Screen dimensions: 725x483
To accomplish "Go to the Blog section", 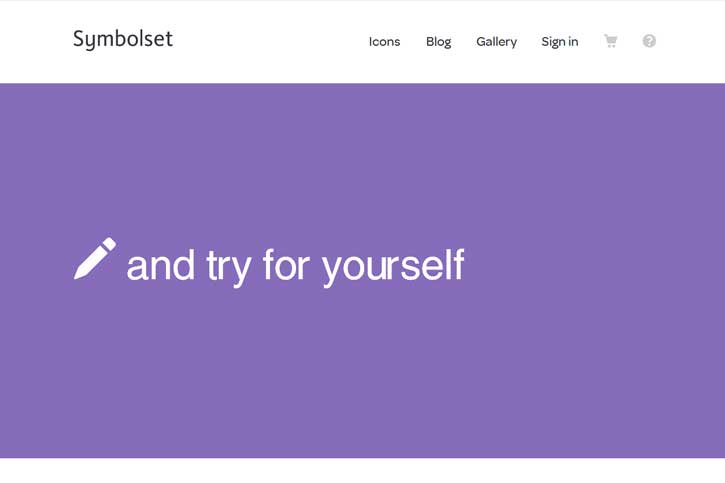I will pos(438,42).
